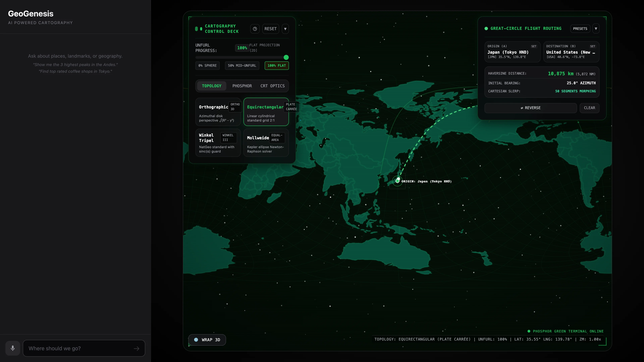Click the 50 SEGMENTS MORPHING value
This screenshot has height=362, width=644.
pyautogui.click(x=575, y=91)
